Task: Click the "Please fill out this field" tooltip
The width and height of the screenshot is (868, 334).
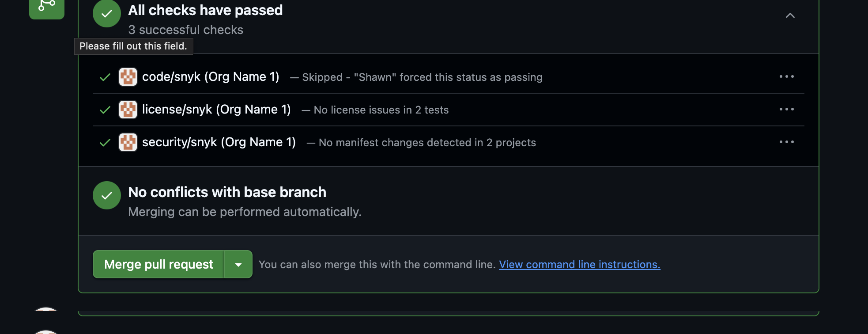Action: click(133, 46)
